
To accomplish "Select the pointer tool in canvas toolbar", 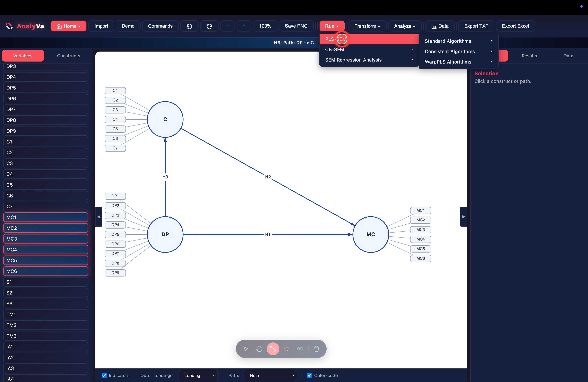I will tap(246, 349).
